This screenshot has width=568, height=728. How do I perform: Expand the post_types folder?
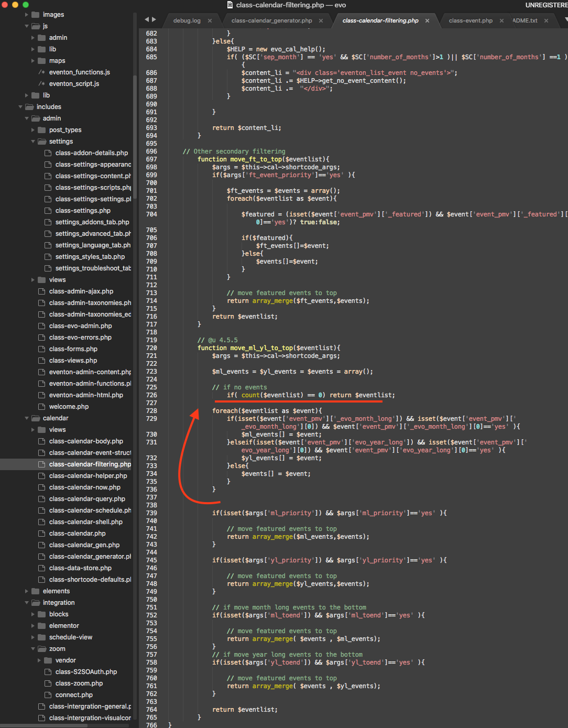34,130
